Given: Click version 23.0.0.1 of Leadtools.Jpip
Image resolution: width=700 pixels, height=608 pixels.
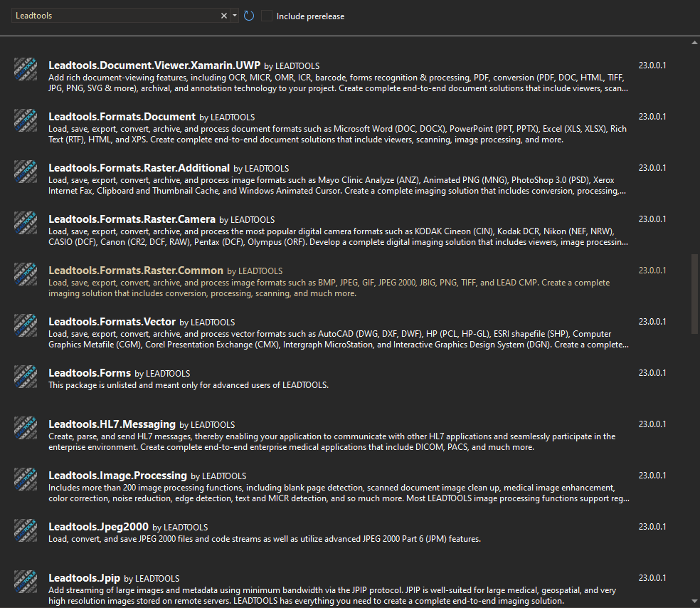Looking at the screenshot, I should tap(652, 578).
